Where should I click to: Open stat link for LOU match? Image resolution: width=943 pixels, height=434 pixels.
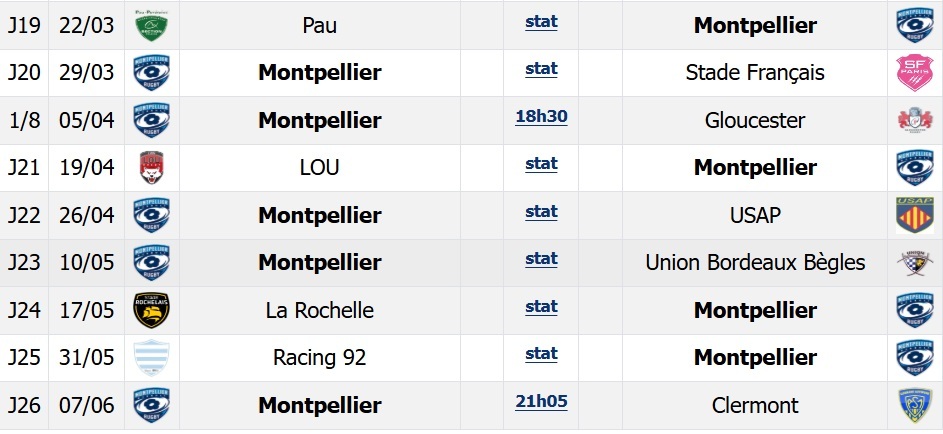(x=541, y=164)
